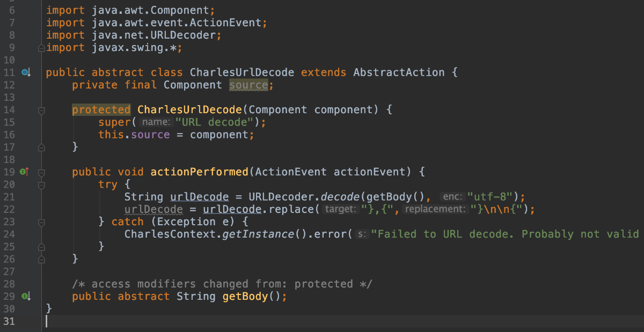Click the 'target:' parameter hint on line 22
Screen dimensions: 644x332
pos(341,209)
